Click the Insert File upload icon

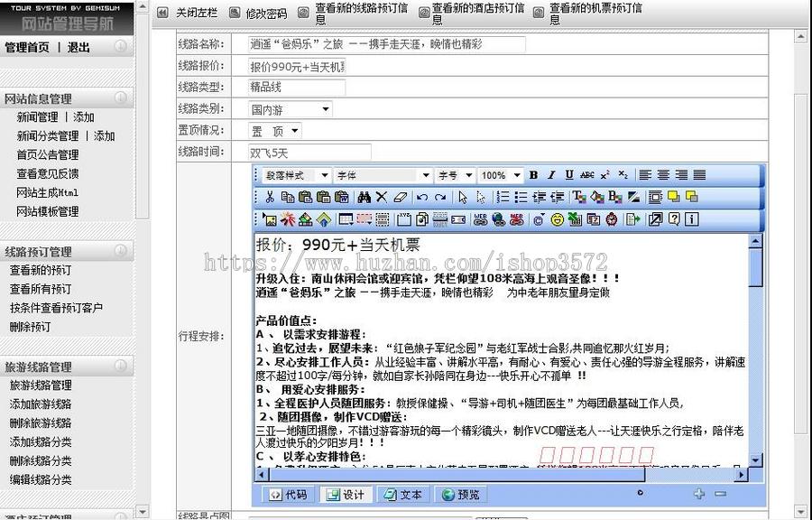pyautogui.click(x=324, y=219)
